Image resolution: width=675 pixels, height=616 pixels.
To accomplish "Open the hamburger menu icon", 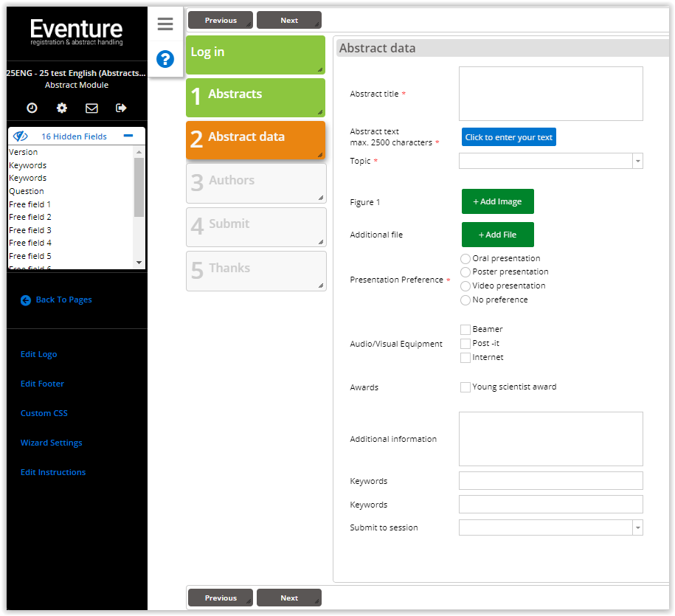I will click(165, 24).
